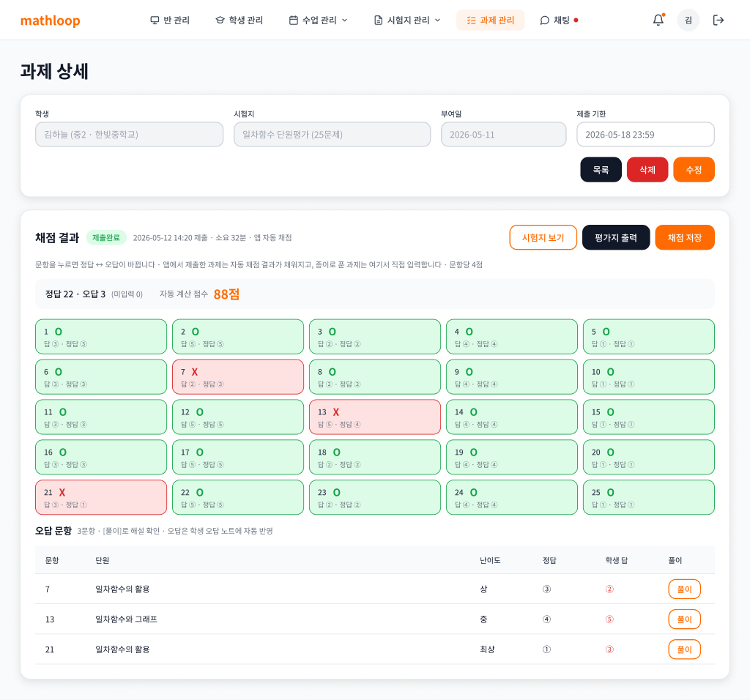Click the 88점 score text

226,294
